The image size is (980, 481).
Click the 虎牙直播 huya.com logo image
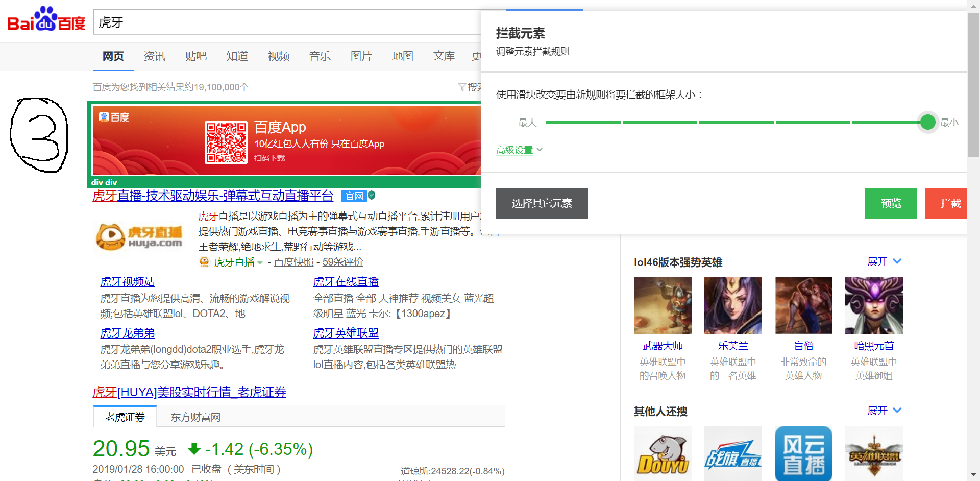tap(140, 236)
